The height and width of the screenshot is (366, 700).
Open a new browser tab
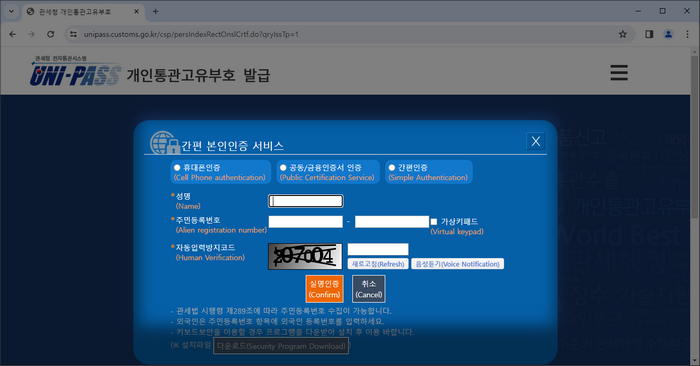(x=155, y=12)
